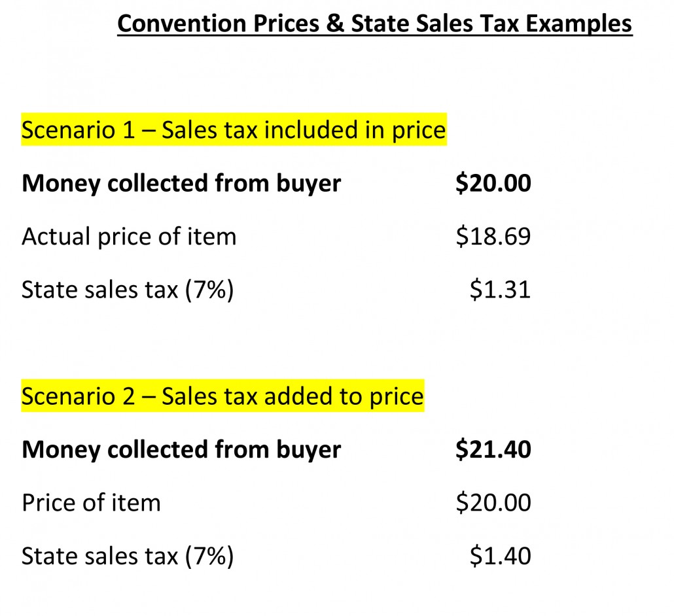The height and width of the screenshot is (616, 674).
Task: Select the $20.00 price in Scenario 2
Action: click(493, 503)
